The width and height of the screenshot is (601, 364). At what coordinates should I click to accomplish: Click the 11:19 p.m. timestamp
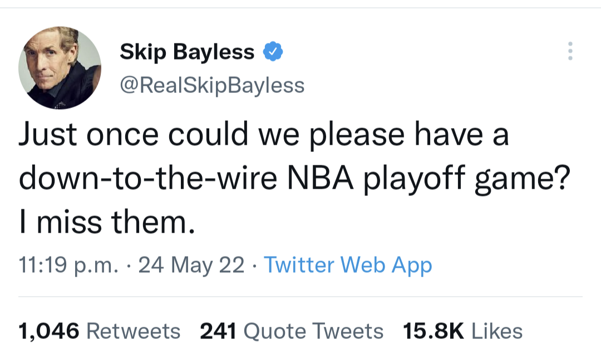[x=68, y=265]
